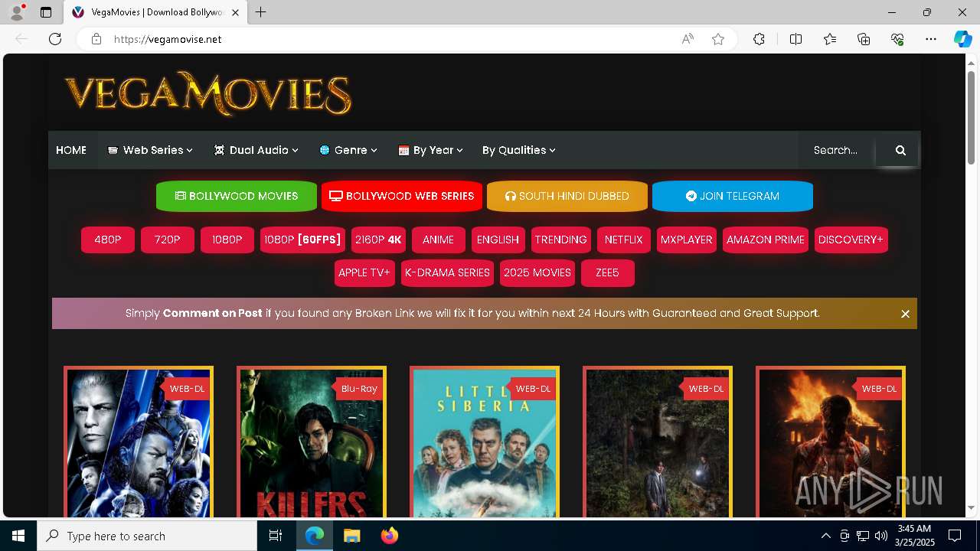
Task: Open Task View on the taskbar
Action: [276, 536]
